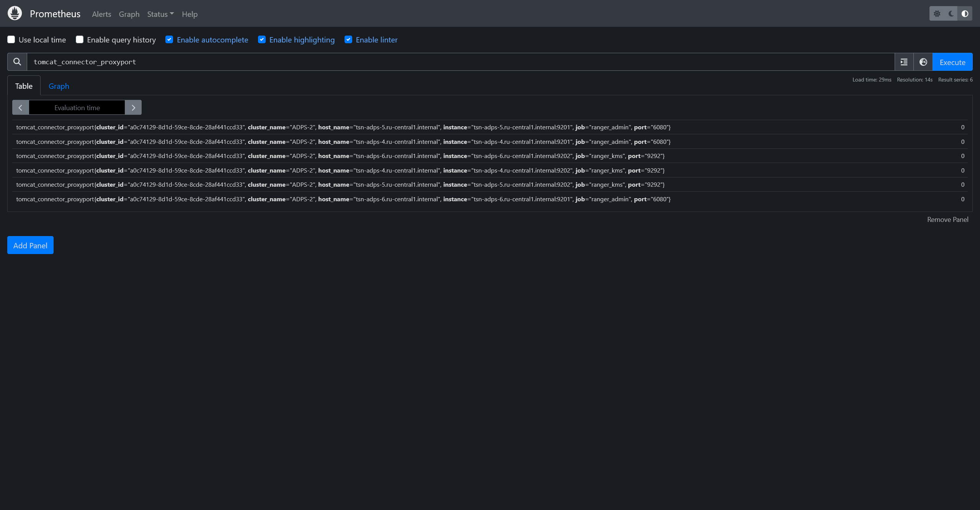Click the Prometheus logo icon

[x=15, y=13]
